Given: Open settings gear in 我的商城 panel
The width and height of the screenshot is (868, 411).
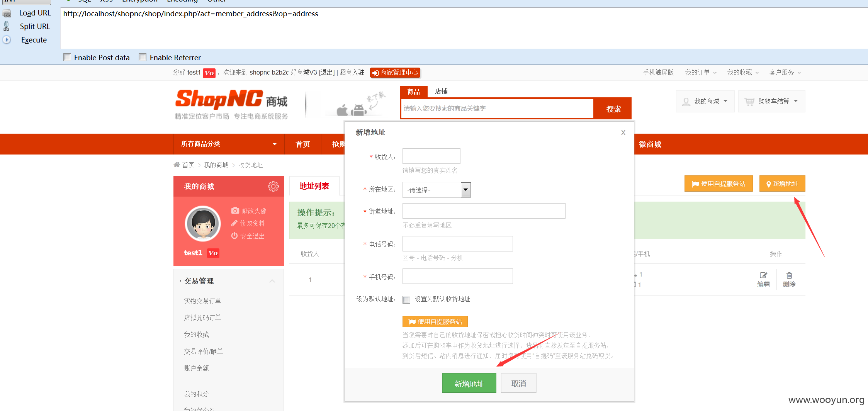Looking at the screenshot, I should coord(273,187).
